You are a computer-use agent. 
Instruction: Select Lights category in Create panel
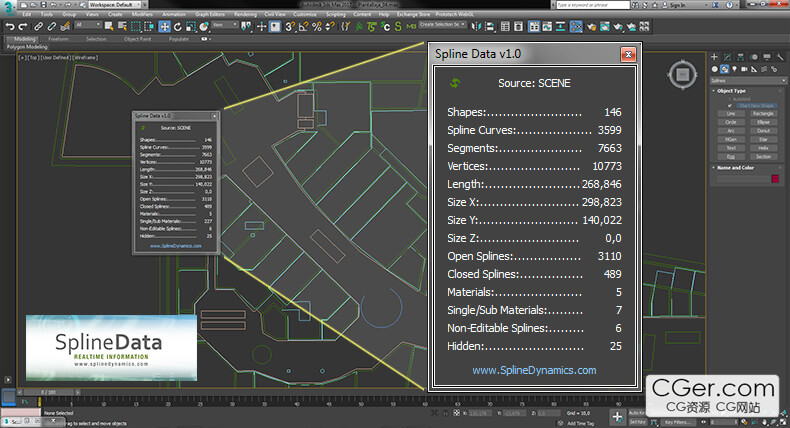734,69
